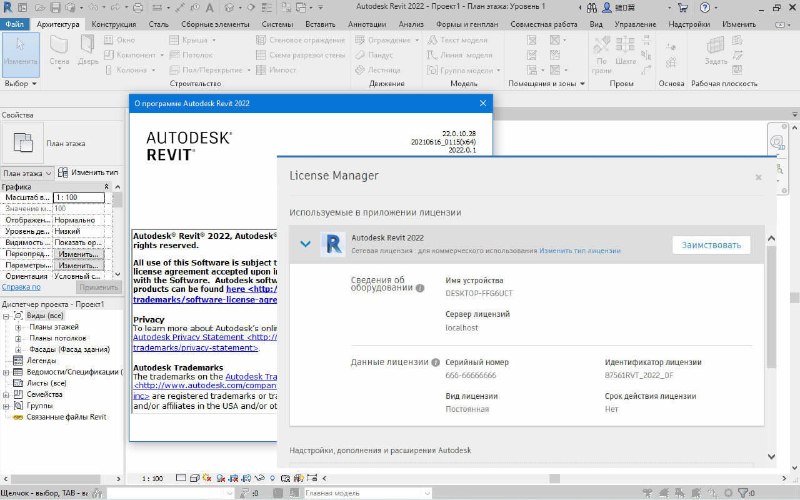
Task: Click the Help question mark icon
Action: pos(705,8)
